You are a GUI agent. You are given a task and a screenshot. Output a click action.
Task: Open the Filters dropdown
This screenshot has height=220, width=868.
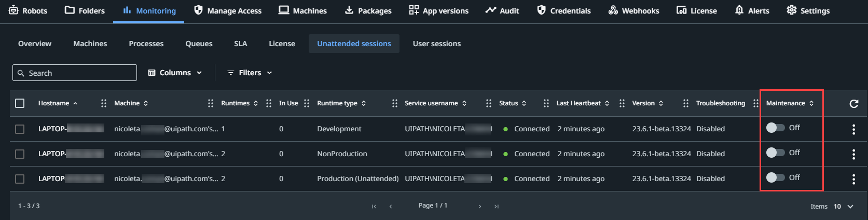250,73
